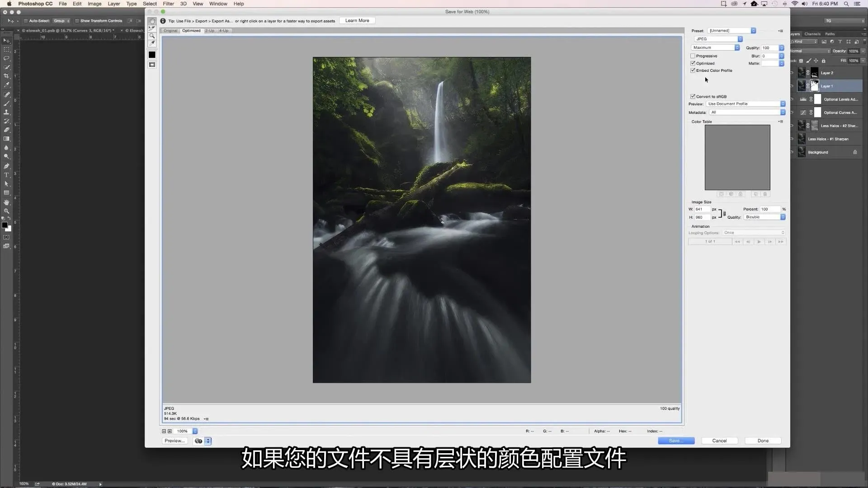868x488 pixels.
Task: Open the JPEG file format dropdown
Action: 718,39
